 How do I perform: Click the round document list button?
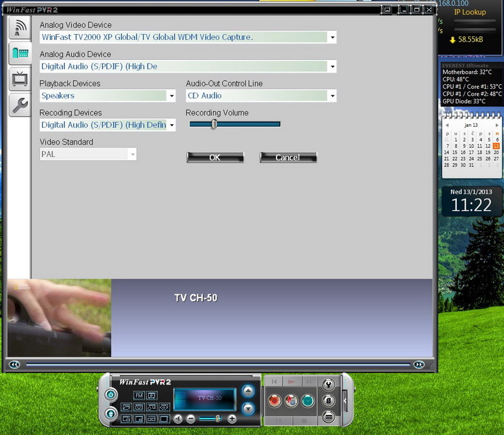(x=328, y=400)
